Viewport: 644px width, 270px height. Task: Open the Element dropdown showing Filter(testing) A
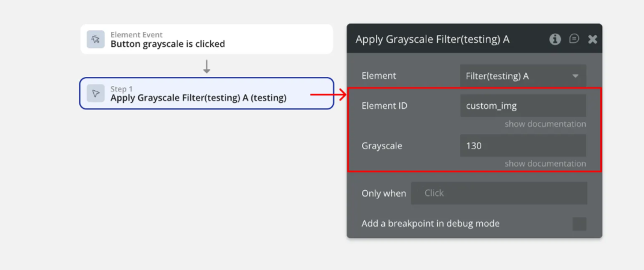click(x=523, y=76)
